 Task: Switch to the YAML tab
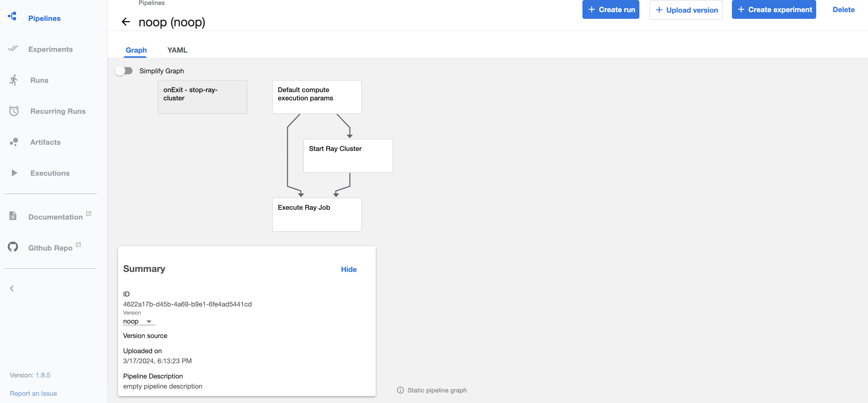(177, 50)
